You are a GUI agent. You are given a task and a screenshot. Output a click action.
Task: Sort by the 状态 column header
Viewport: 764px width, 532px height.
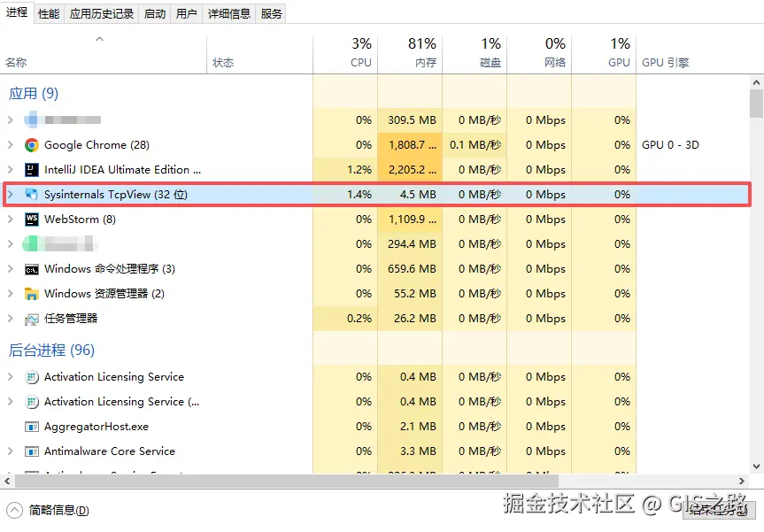tap(259, 54)
